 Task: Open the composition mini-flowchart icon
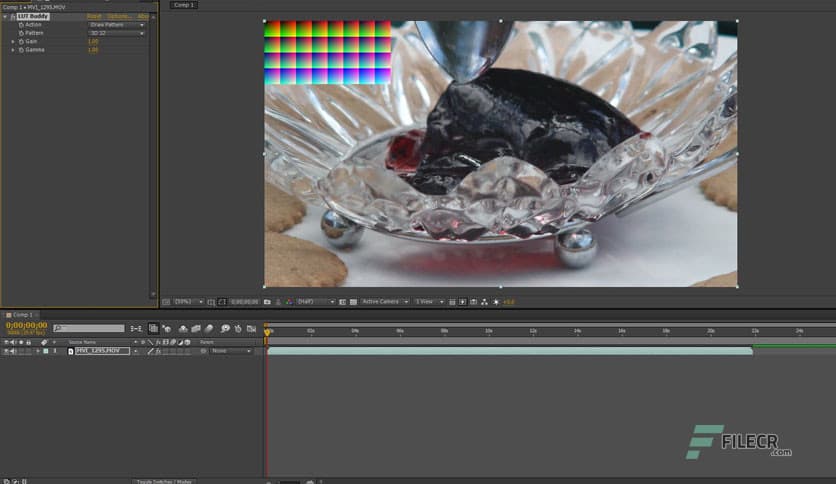pyautogui.click(x=137, y=328)
